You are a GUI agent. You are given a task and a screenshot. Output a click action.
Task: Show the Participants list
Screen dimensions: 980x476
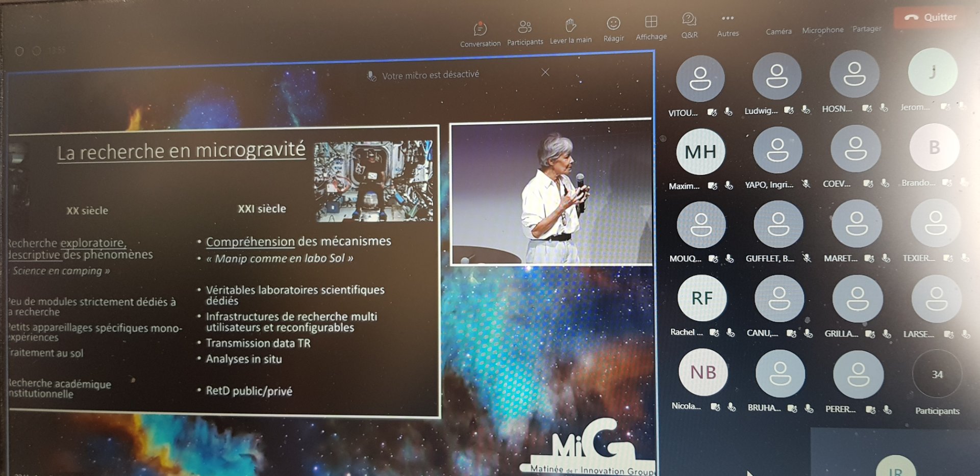point(524,32)
